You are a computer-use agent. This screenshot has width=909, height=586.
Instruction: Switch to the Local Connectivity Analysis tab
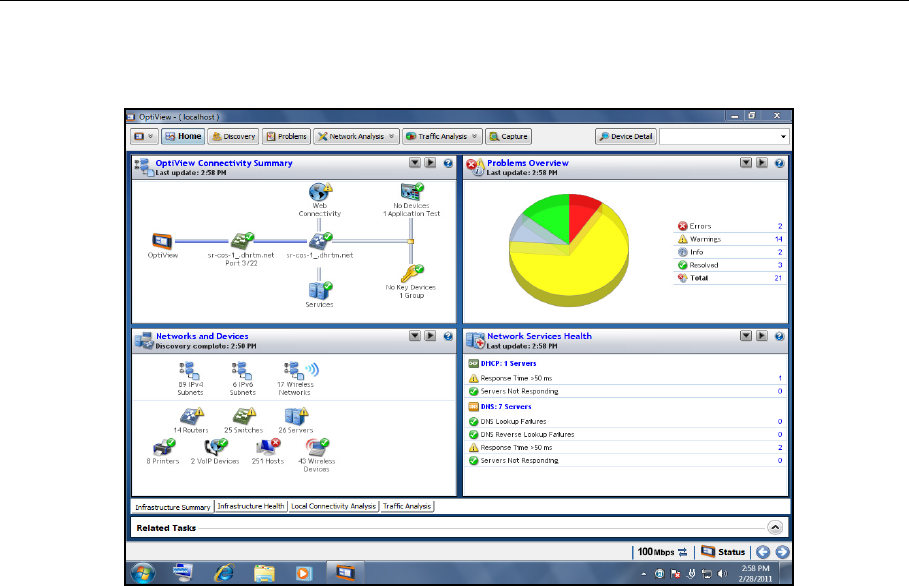point(333,506)
